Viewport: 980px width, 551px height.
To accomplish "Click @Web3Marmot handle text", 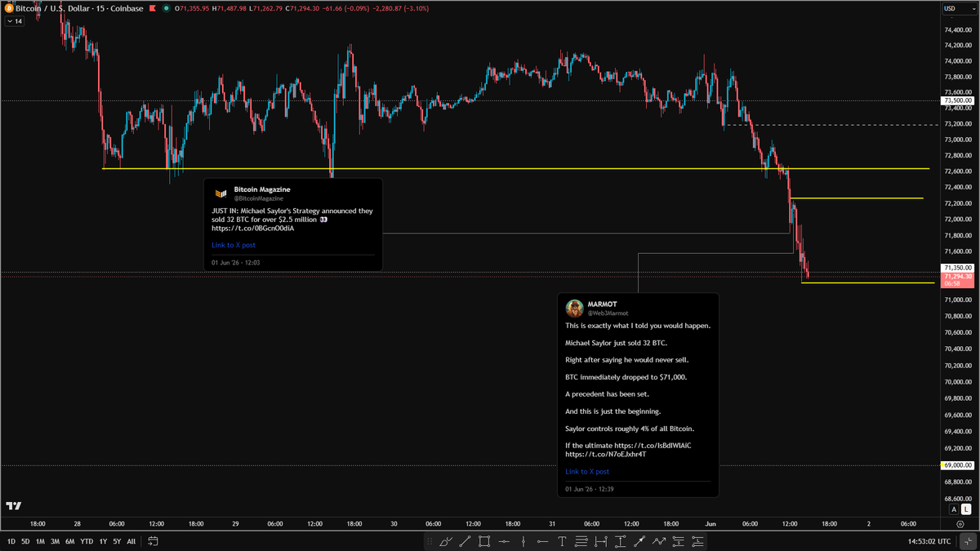I will point(608,312).
